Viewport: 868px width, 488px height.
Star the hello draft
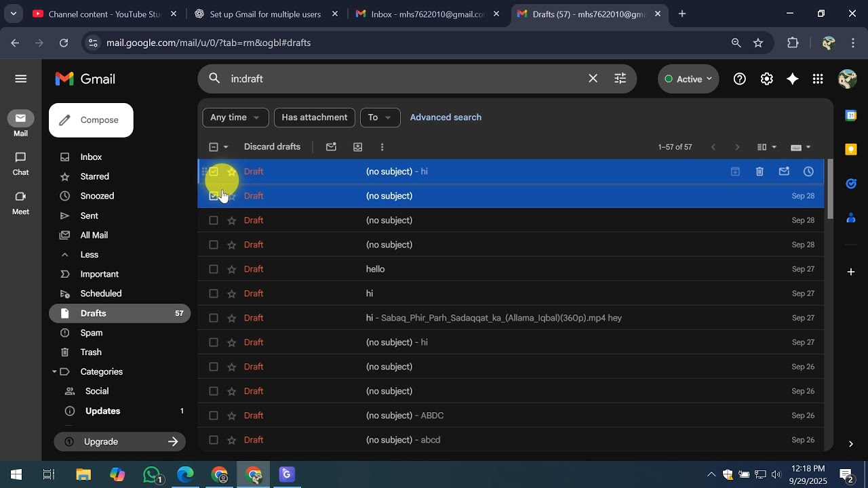coord(232,269)
